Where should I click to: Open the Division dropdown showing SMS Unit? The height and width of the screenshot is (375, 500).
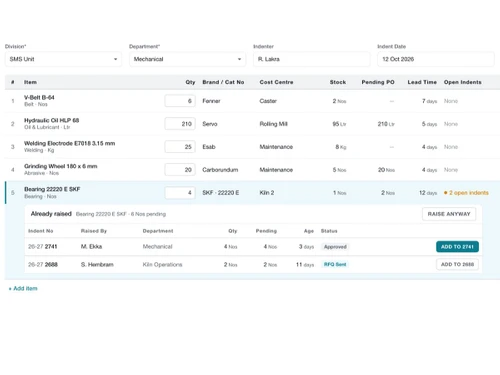tap(63, 59)
